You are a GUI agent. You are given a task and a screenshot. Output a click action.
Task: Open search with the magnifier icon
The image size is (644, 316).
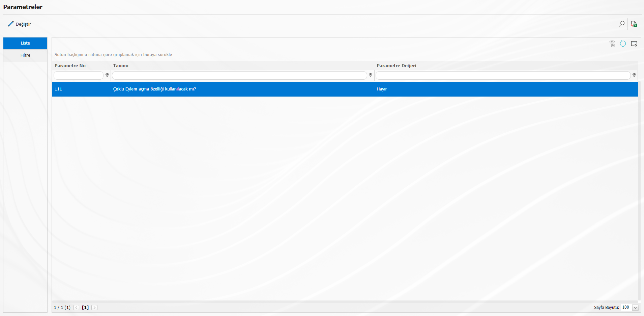point(621,24)
